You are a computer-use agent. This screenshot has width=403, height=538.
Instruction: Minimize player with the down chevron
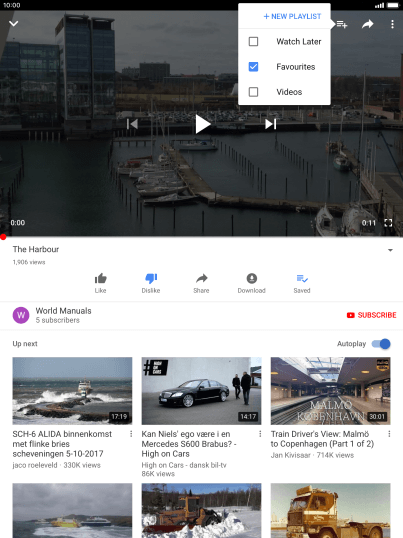14,24
